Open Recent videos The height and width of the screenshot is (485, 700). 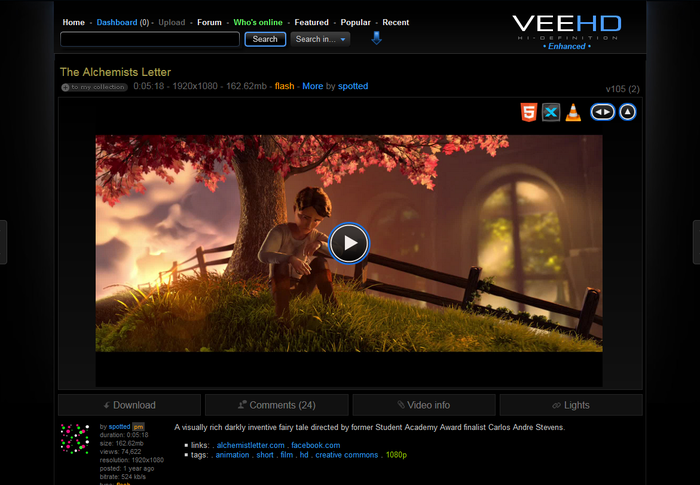coord(396,22)
